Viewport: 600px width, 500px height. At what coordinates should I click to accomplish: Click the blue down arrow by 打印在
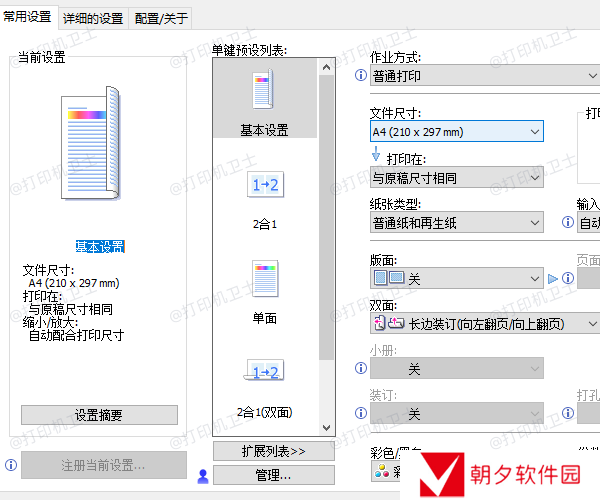[x=376, y=154]
